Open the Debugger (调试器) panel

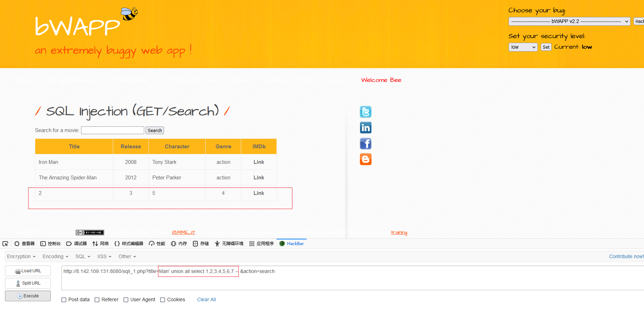(77, 244)
